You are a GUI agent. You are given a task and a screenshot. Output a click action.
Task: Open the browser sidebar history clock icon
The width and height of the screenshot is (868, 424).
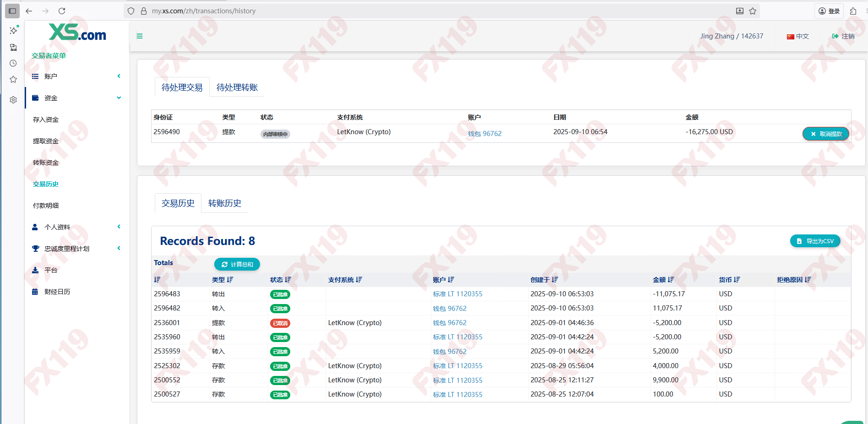13,63
